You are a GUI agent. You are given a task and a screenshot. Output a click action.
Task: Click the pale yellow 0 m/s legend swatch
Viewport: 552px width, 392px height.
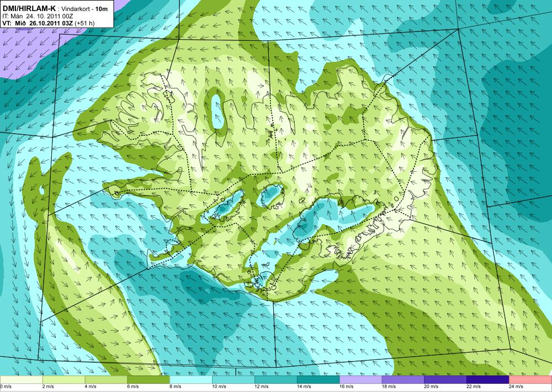21,380
